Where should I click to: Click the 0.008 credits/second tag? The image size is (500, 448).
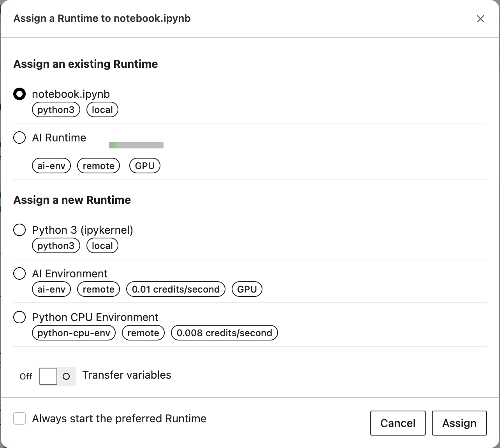[x=224, y=333]
